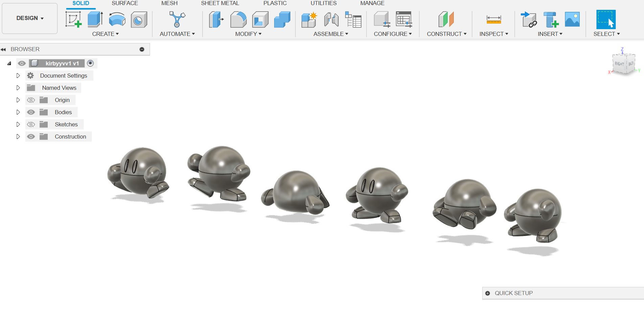Image resolution: width=644 pixels, height=311 pixels.
Task: Click the Combine tool icon
Action: pyautogui.click(x=282, y=19)
